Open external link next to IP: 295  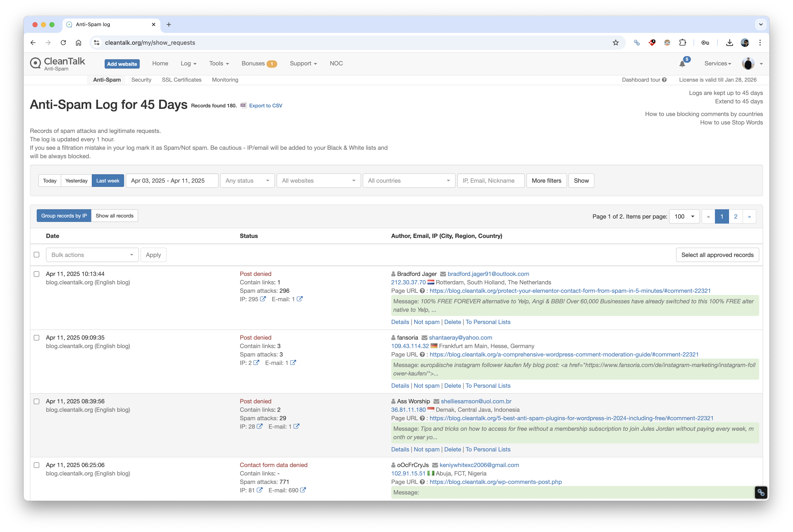pos(263,299)
